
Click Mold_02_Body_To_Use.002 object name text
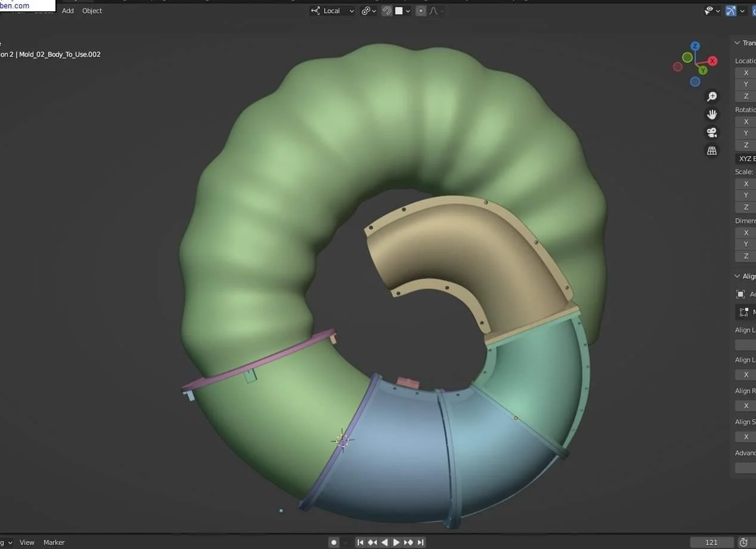click(60, 54)
